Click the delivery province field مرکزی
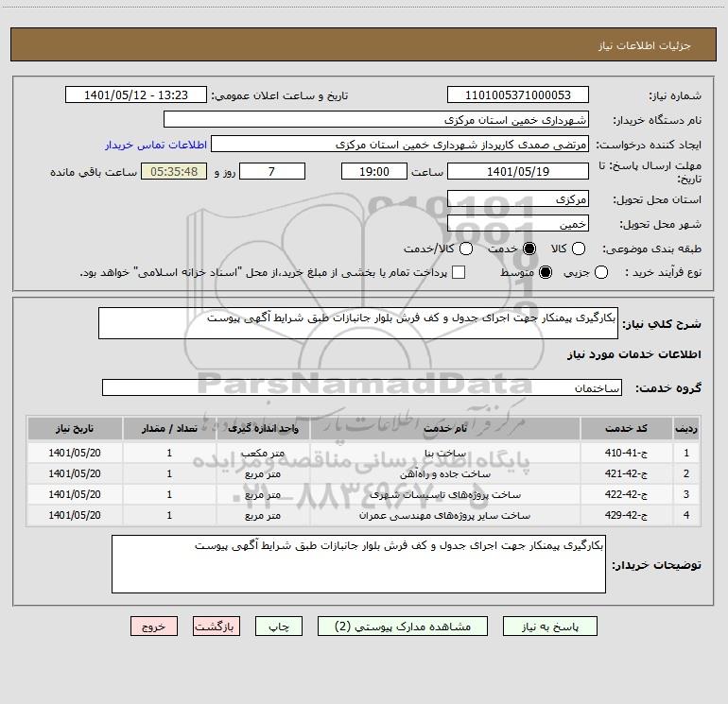This screenshot has height=704, width=728. [518, 198]
